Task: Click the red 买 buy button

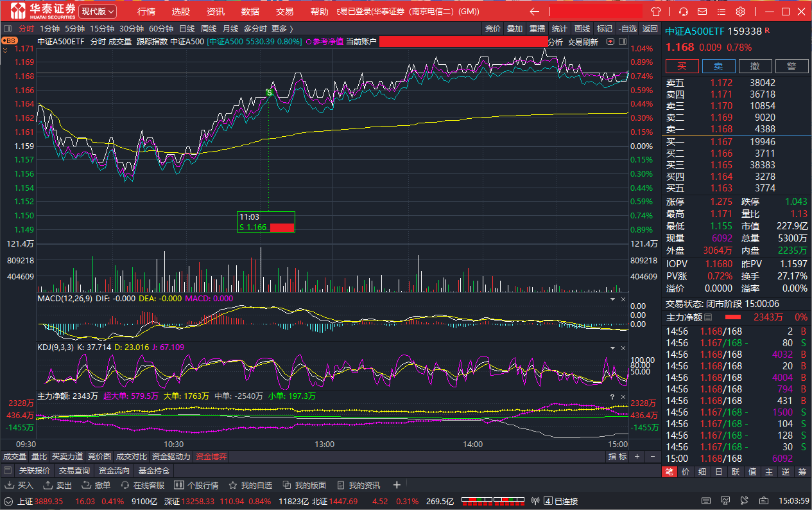Action: (682, 66)
